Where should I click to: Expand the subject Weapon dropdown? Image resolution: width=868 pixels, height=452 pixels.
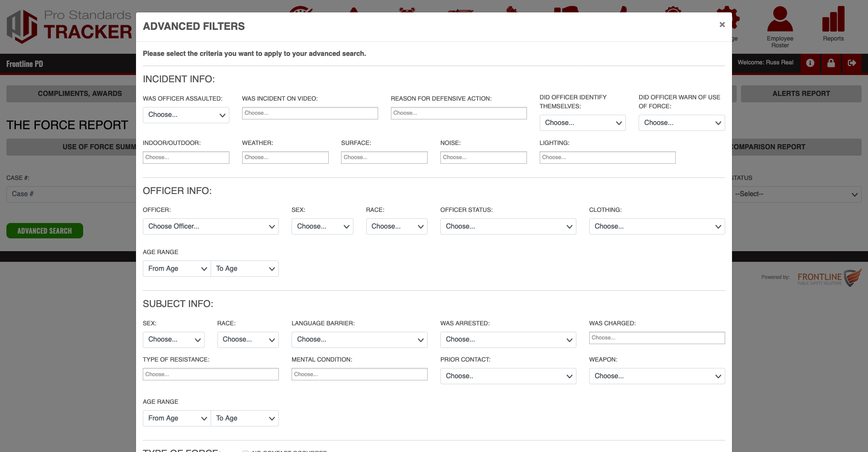[x=657, y=376]
